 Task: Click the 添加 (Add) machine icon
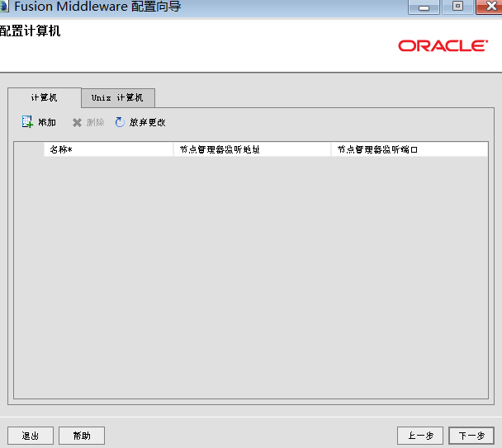[x=27, y=122]
